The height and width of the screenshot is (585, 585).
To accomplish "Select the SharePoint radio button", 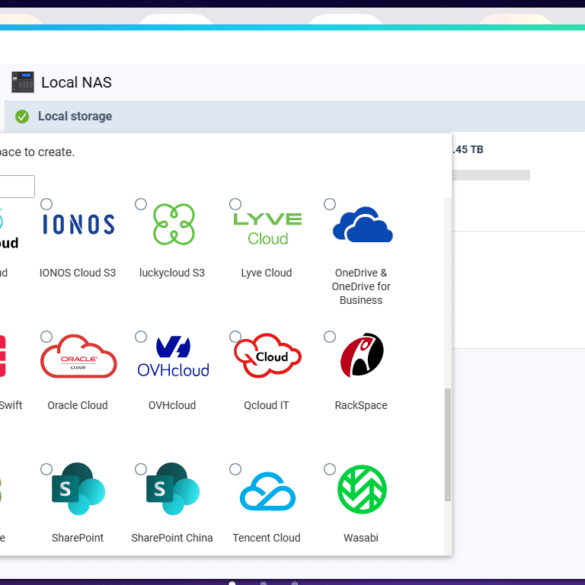I will tap(46, 469).
